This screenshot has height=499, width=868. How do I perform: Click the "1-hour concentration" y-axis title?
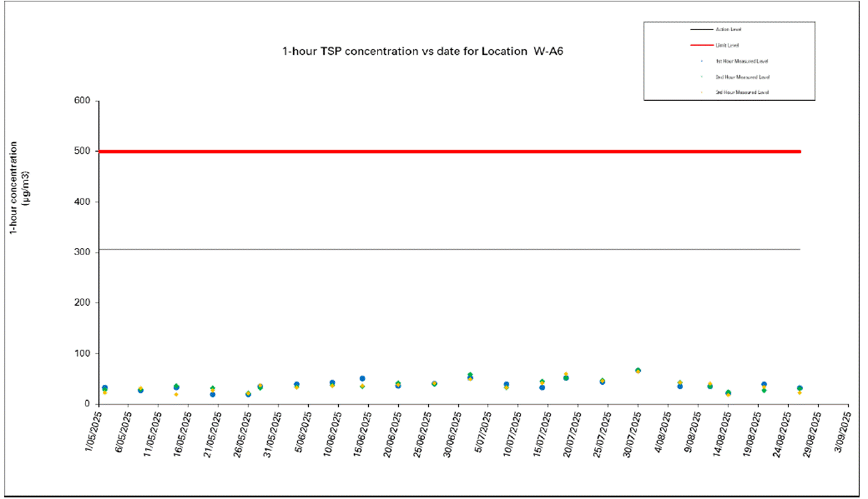click(x=13, y=188)
